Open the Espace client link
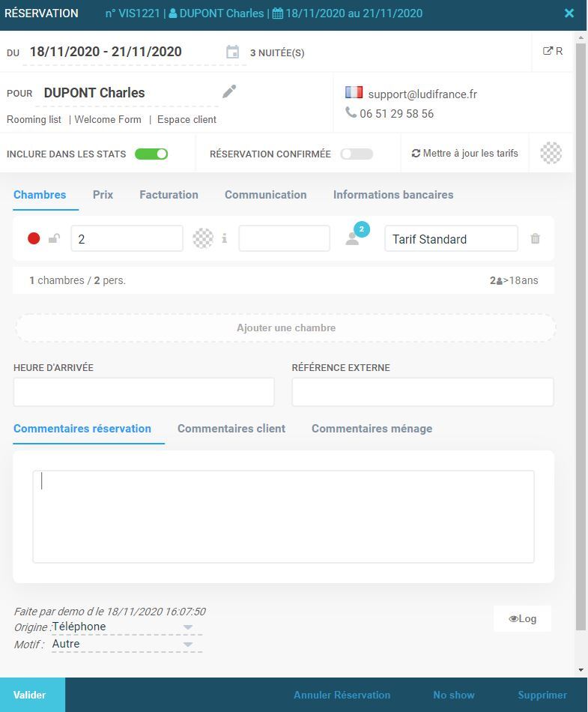588x712 pixels. pos(187,119)
